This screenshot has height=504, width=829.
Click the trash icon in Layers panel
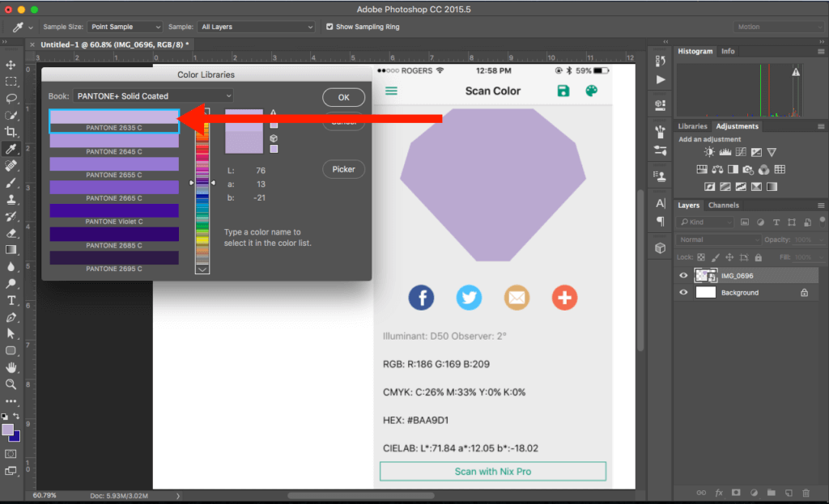pos(806,493)
